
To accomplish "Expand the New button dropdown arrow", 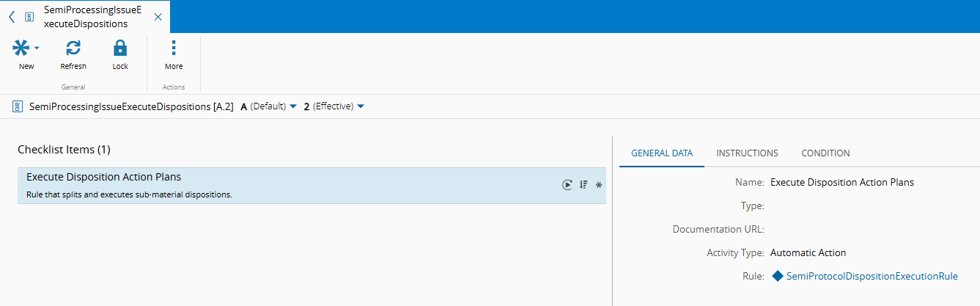I will [37, 48].
